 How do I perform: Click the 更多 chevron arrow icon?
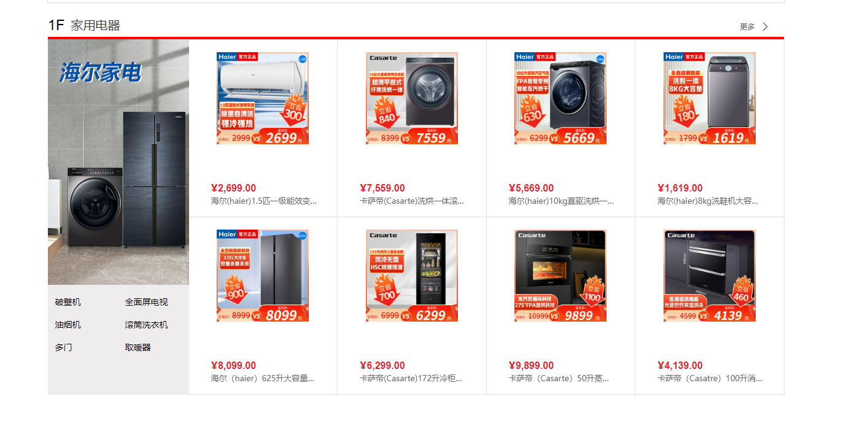(765, 26)
